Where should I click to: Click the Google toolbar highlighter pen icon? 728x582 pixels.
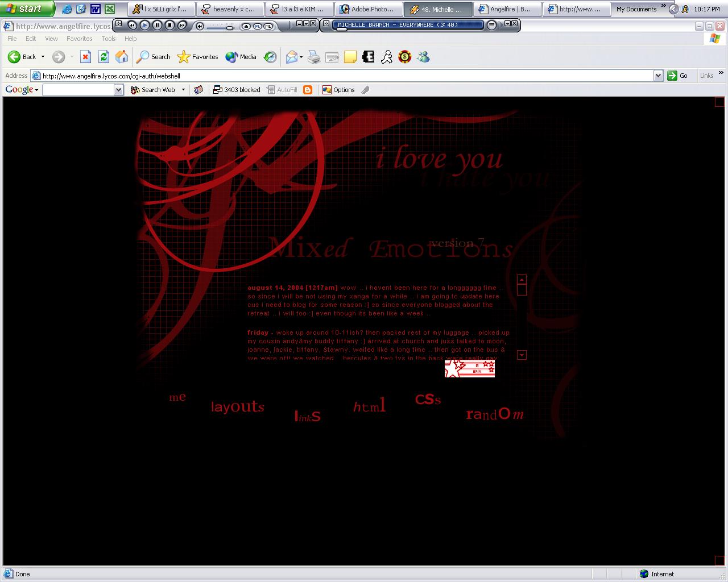(365, 90)
